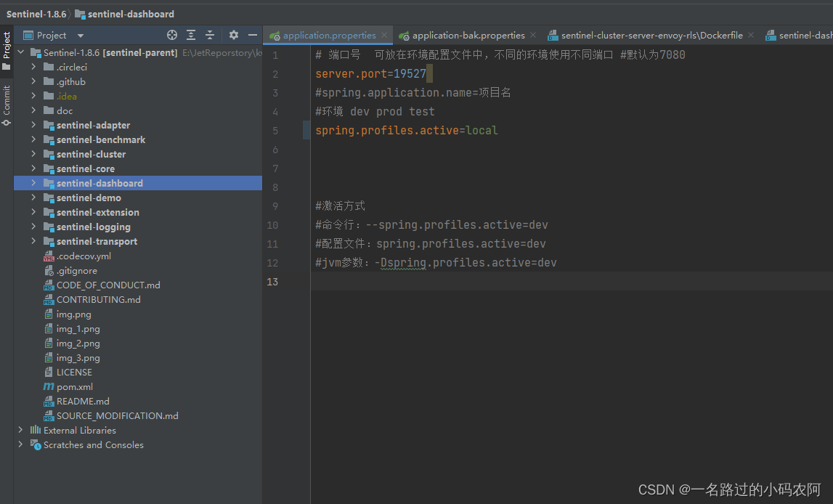833x504 pixels.
Task: Open the Project panel settings gear
Action: tap(234, 34)
